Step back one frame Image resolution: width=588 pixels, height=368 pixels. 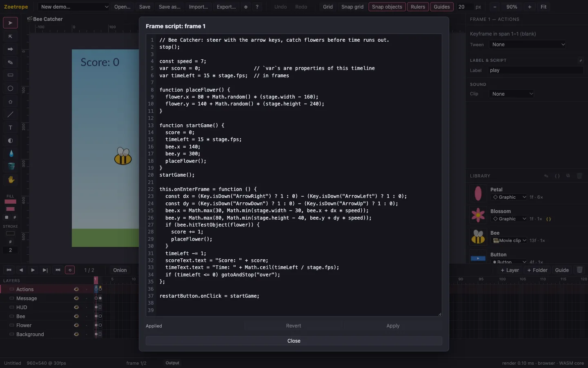click(x=21, y=270)
